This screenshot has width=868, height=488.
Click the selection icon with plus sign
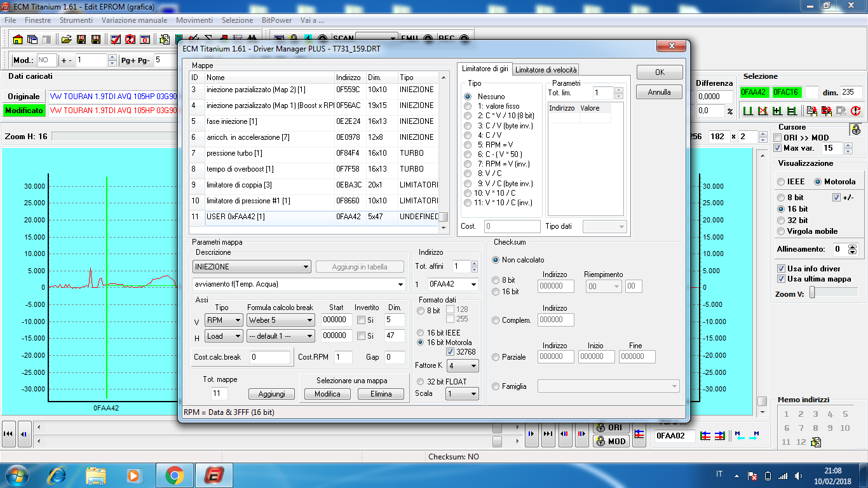point(777,111)
